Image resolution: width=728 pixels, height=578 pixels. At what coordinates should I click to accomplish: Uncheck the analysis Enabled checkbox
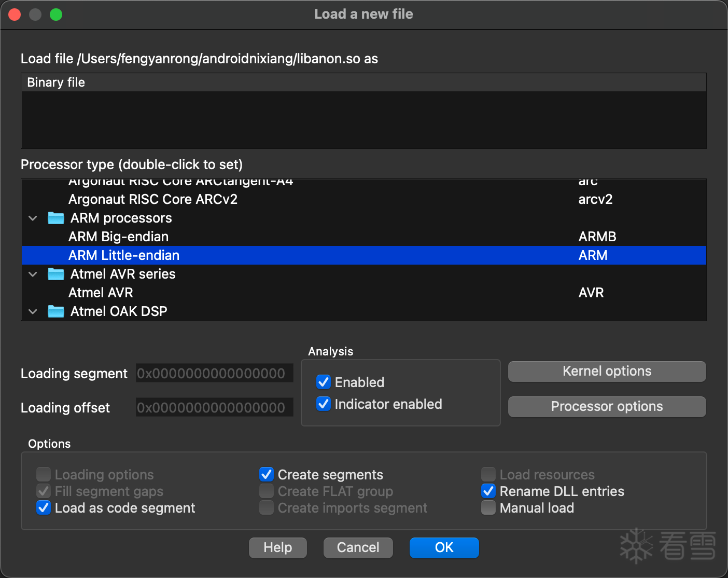[x=324, y=382]
